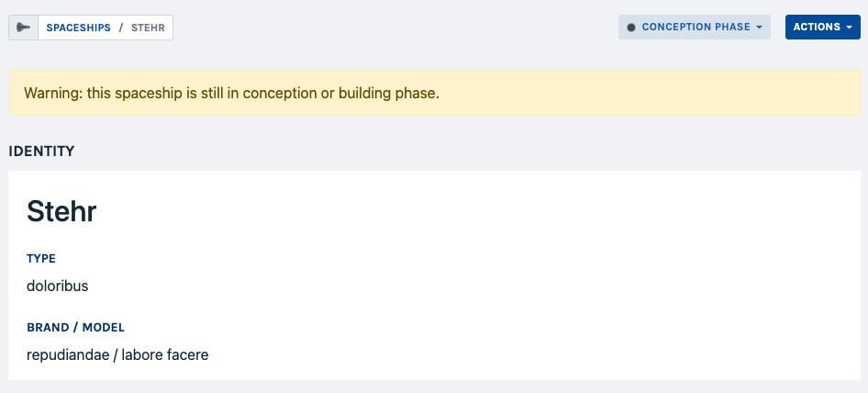Image resolution: width=868 pixels, height=393 pixels.
Task: Click the Brand / Model field label
Action: click(x=75, y=327)
